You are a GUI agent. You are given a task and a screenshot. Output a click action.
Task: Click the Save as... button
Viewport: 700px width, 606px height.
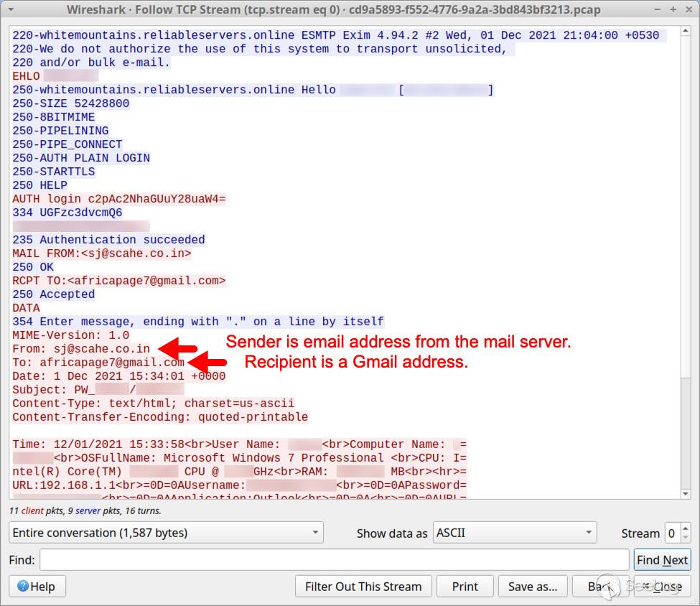pos(533,586)
